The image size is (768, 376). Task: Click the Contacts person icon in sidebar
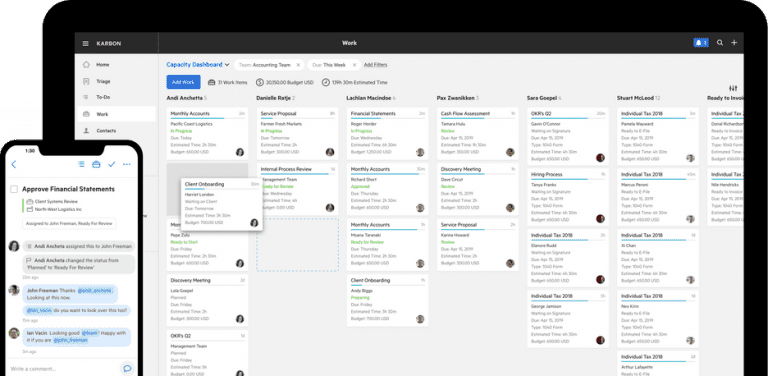point(86,131)
